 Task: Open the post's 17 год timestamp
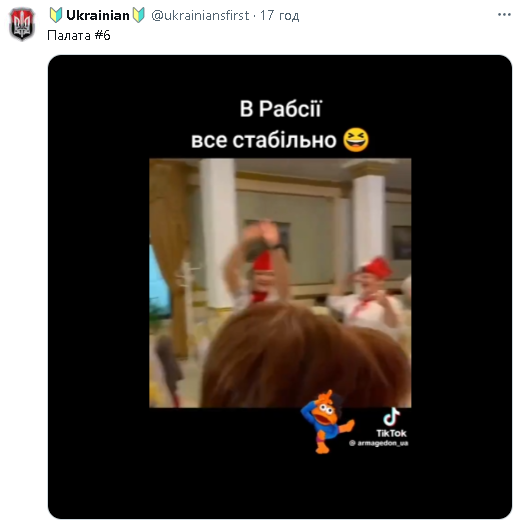[x=280, y=15]
